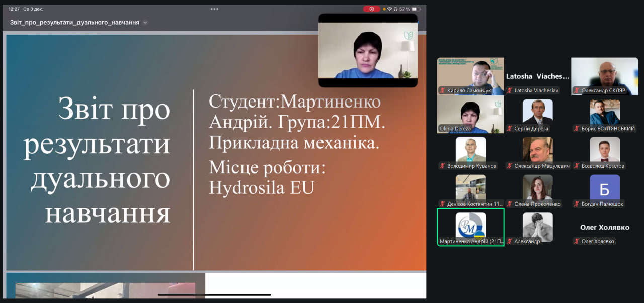Click Всеволод Крєстов's avatar photo
This screenshot has width=644, height=303.
tap(605, 149)
